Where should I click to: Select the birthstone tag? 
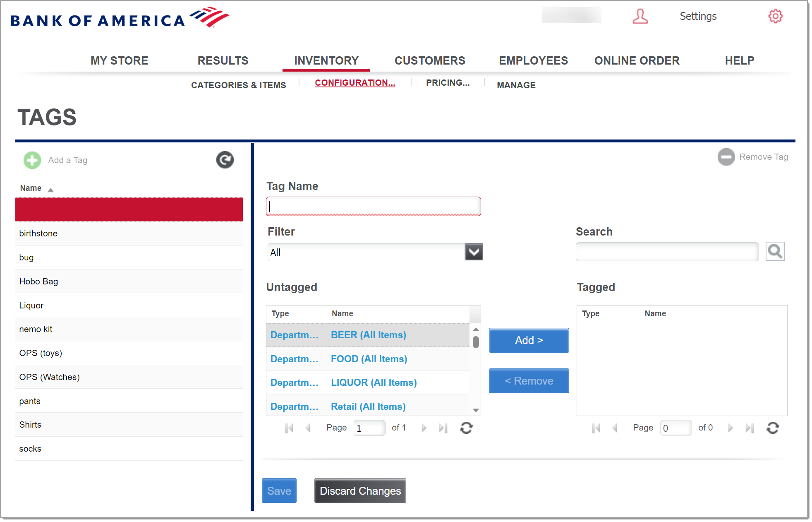(x=129, y=233)
